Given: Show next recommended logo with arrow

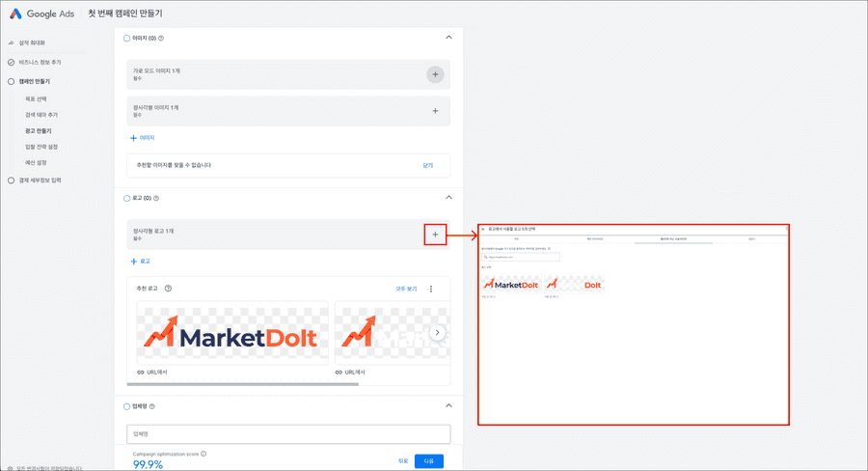Looking at the screenshot, I should 437,332.
